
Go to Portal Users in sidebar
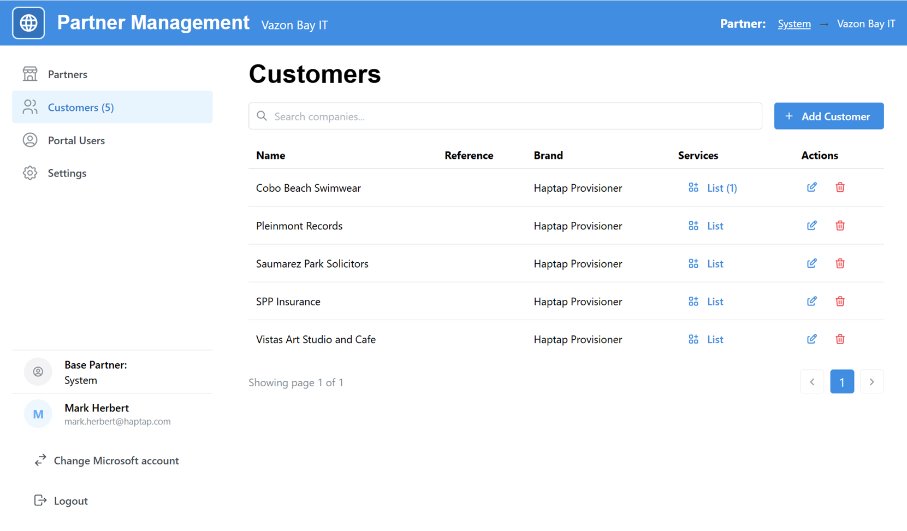click(x=76, y=140)
